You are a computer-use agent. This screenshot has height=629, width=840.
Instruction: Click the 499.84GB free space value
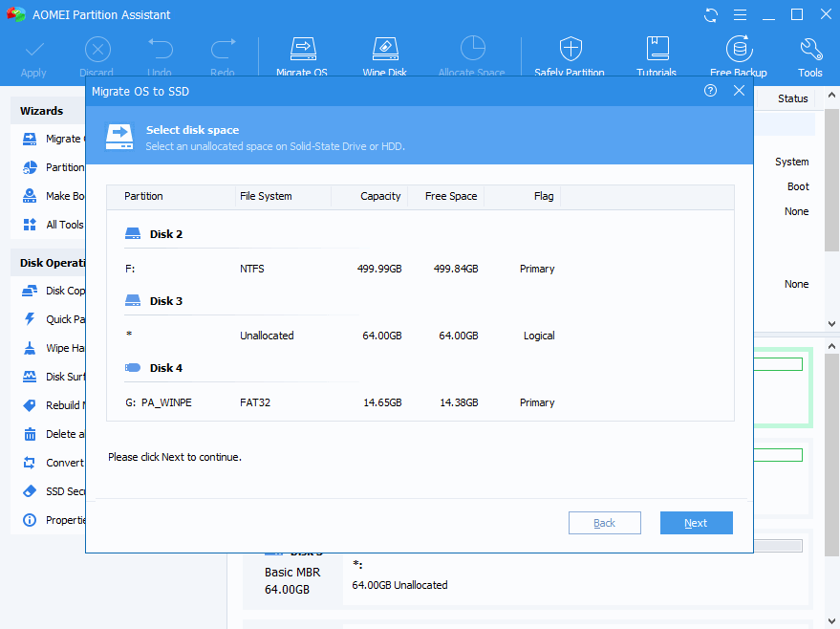tap(455, 269)
